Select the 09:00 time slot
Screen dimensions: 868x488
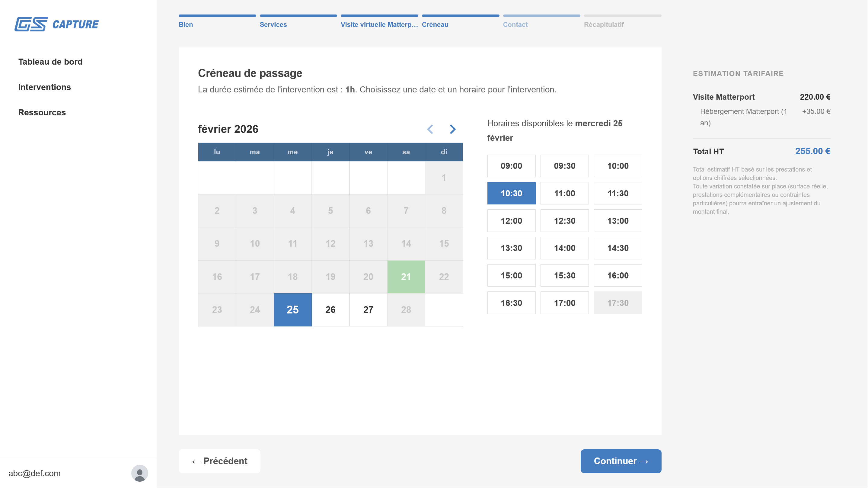click(x=511, y=166)
